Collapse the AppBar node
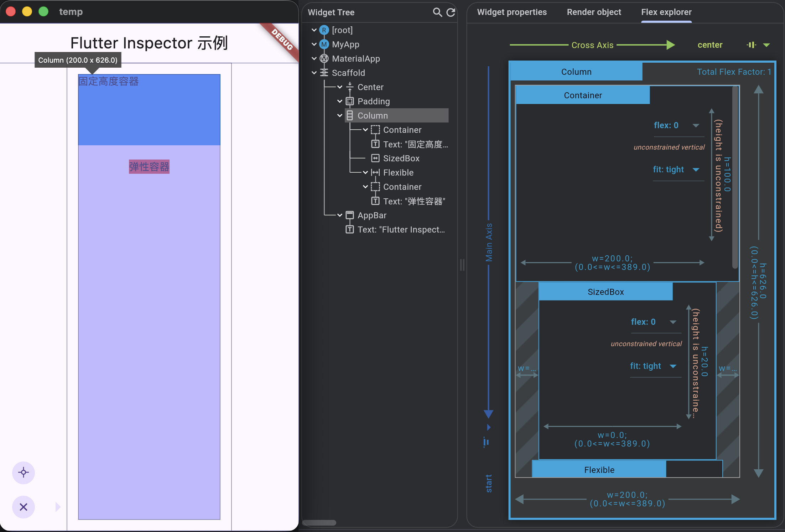Screen dimensions: 785x532 (x=340, y=215)
